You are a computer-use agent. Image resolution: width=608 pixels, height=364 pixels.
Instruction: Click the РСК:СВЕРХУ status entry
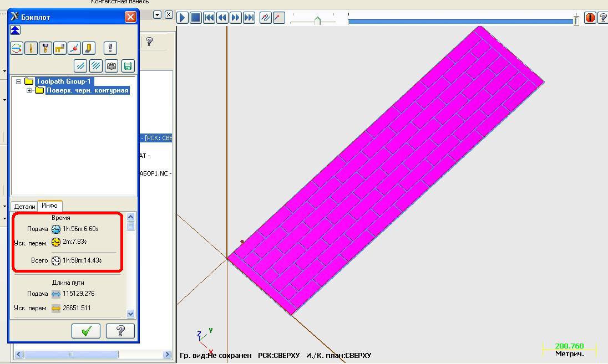[279, 356]
